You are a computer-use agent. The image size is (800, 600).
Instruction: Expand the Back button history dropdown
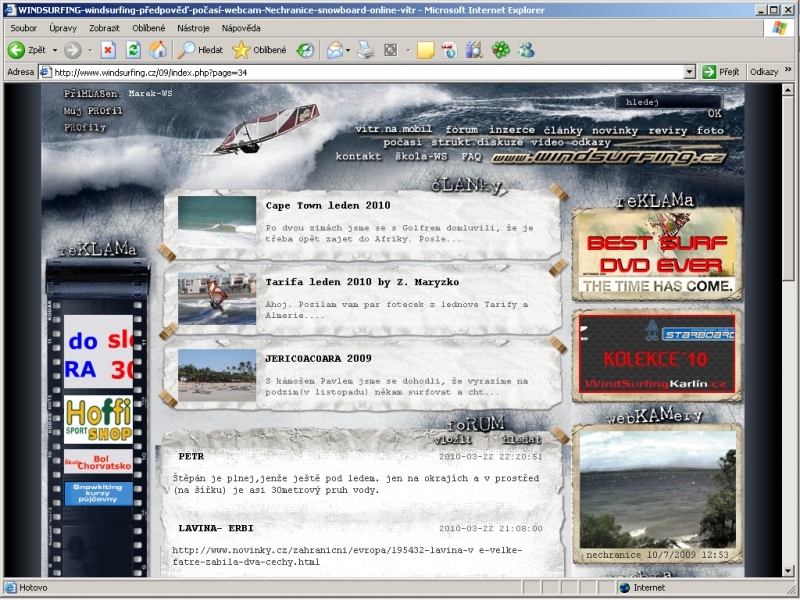54,50
